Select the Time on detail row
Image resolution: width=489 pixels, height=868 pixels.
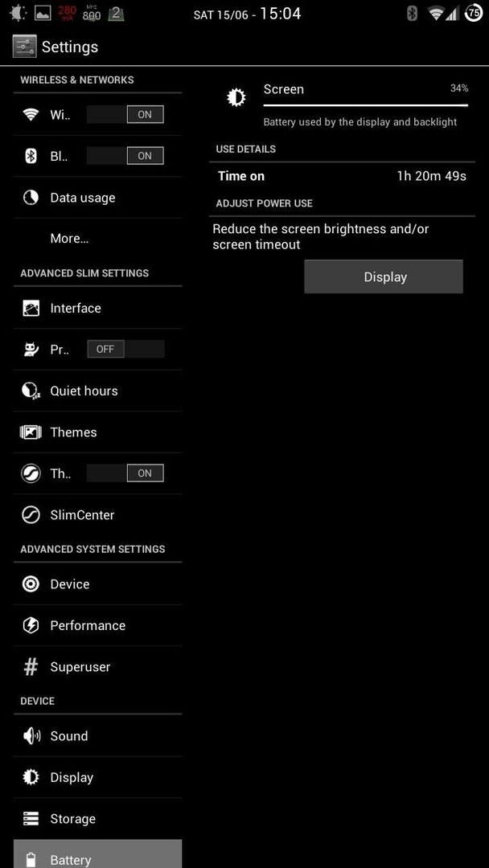[x=343, y=177]
